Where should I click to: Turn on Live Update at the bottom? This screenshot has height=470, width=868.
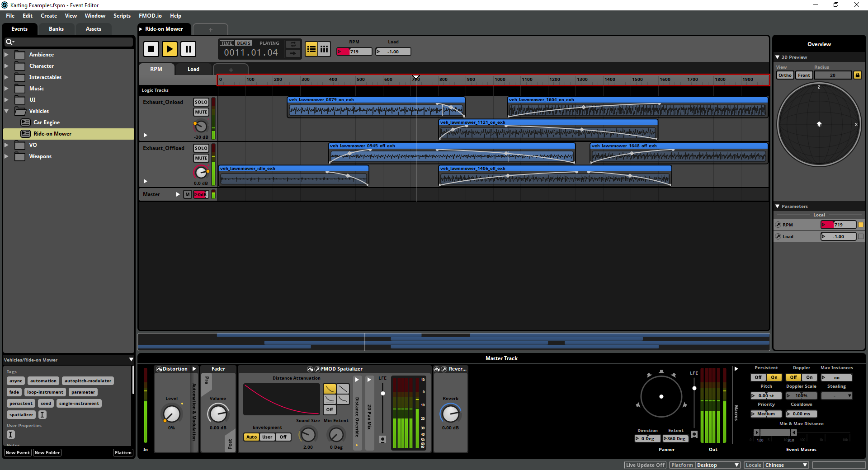(645, 465)
